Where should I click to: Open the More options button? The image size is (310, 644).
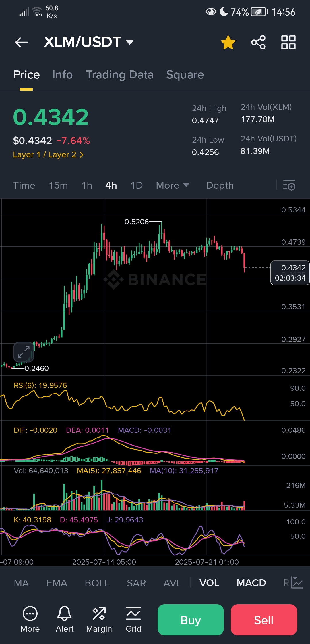(30, 619)
